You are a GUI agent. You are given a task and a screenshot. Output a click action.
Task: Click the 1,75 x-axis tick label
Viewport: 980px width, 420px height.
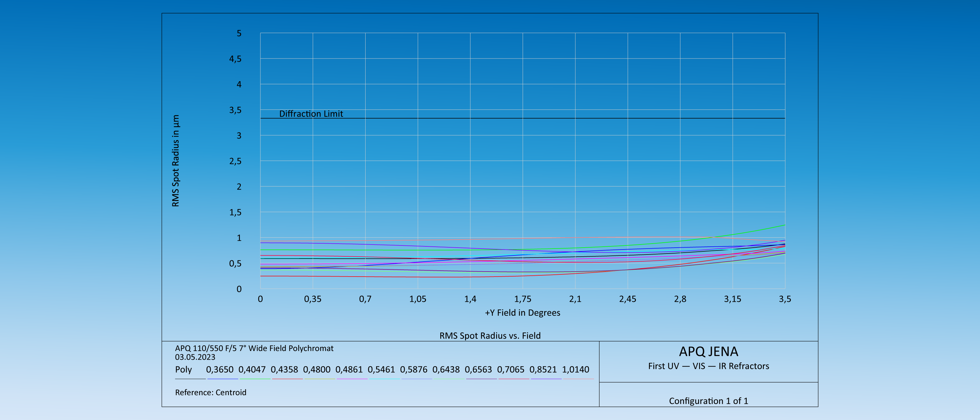tap(522, 299)
